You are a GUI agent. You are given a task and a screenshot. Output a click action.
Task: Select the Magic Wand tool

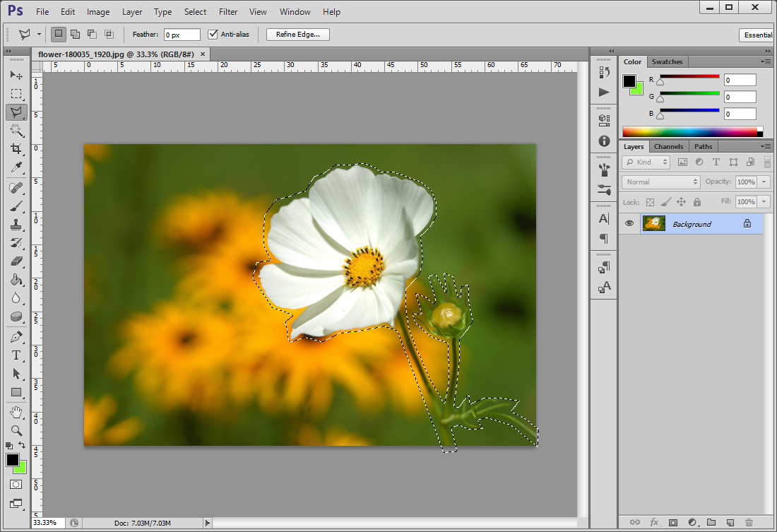(x=16, y=131)
